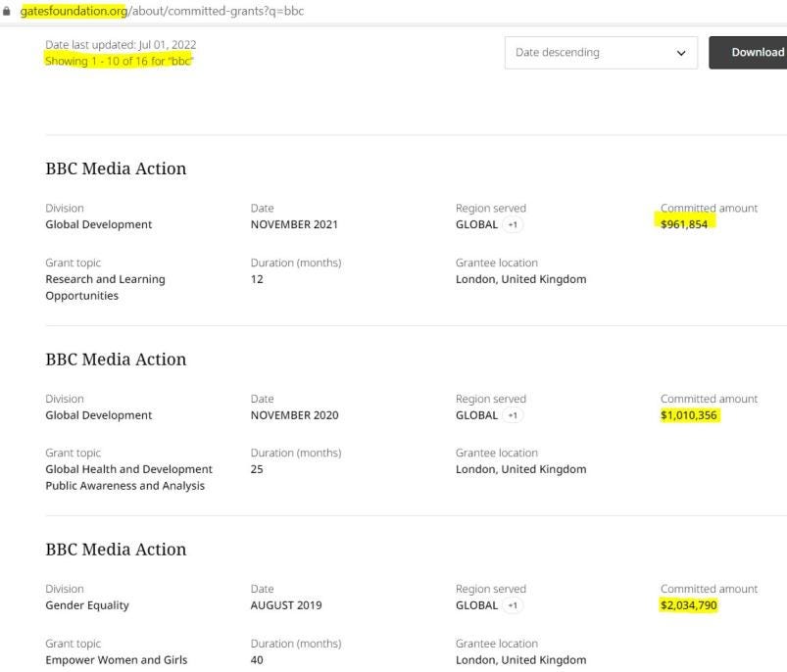Image resolution: width=787 pixels, height=672 pixels.
Task: Click London, United Kingdom of November 2020 grant
Action: point(521,469)
